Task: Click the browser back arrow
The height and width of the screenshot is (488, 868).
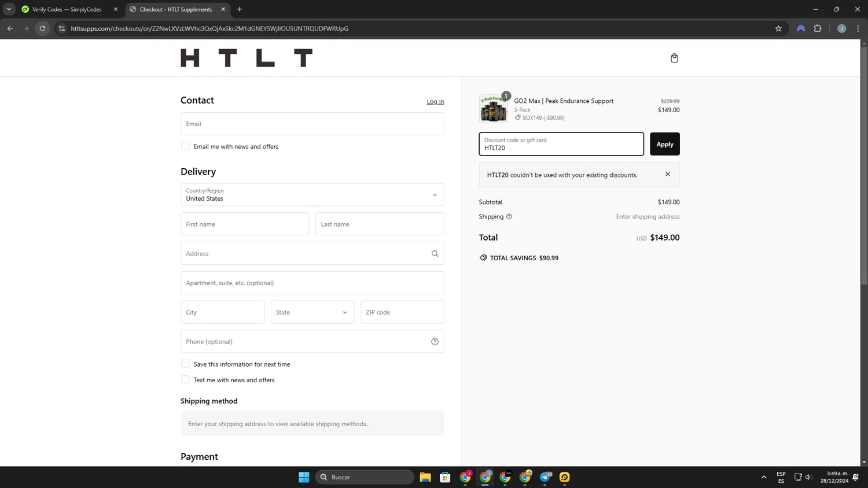Action: click(x=10, y=28)
